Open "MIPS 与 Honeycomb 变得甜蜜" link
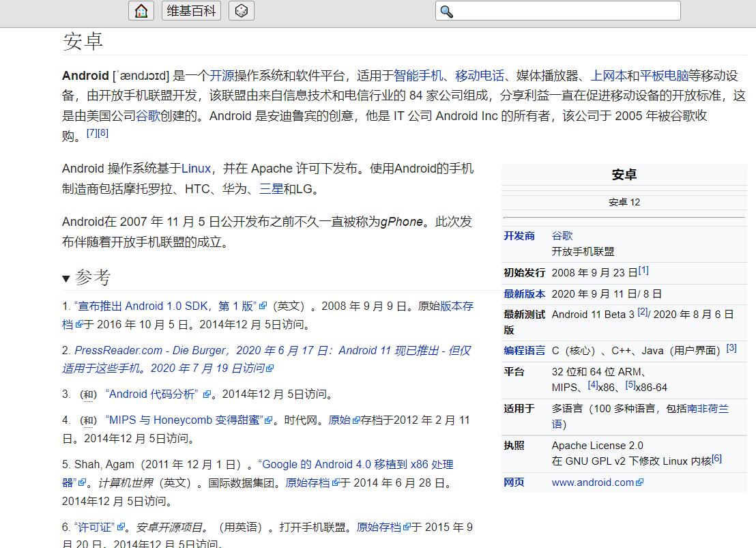Image resolution: width=756 pixels, height=548 pixels. click(x=185, y=420)
